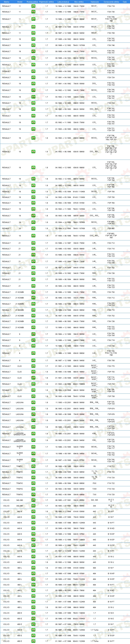Click the fuel icon in TRAFIC F1N 720 row
This screenshot has height=644, width=130.
pos(33,495)
